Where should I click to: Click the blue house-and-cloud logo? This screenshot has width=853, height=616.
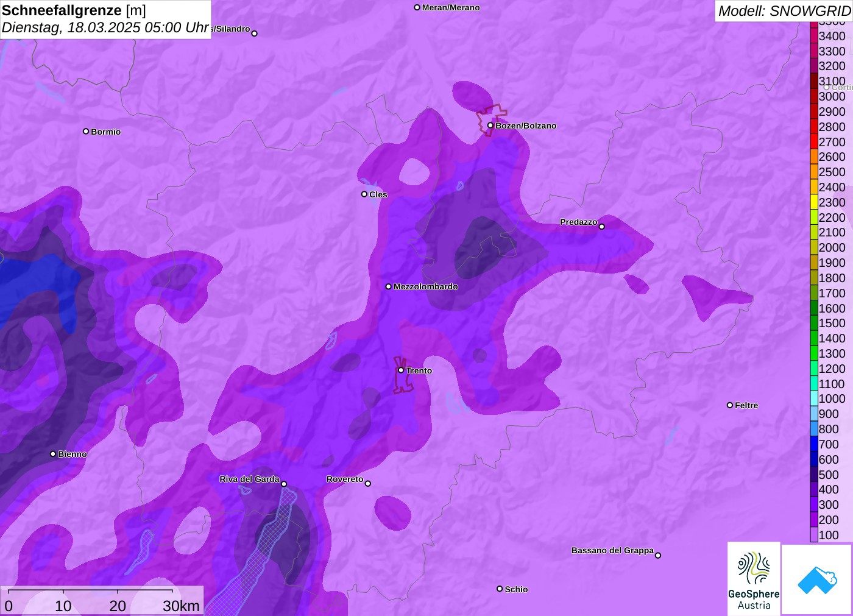coord(816,579)
